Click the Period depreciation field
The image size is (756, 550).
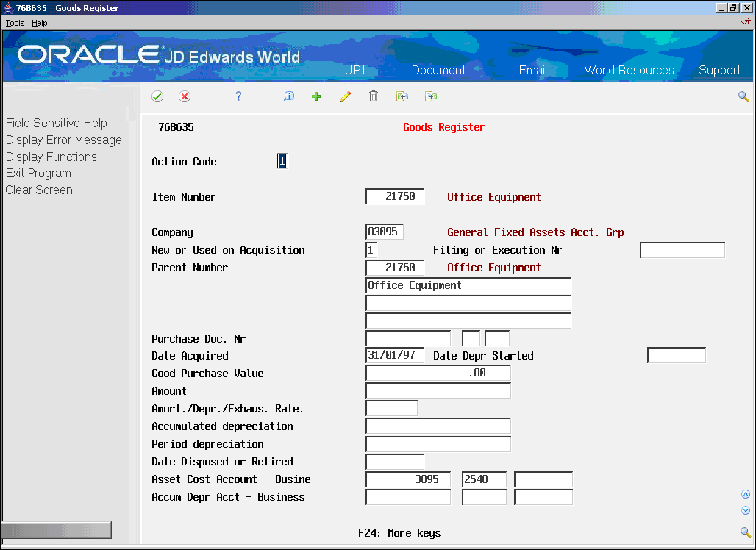[x=438, y=444]
